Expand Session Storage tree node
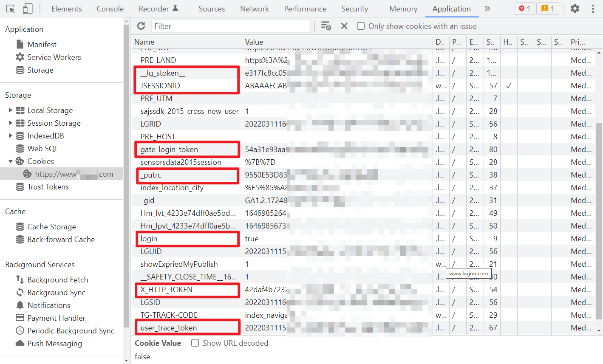This screenshot has width=603, height=364. [x=10, y=123]
